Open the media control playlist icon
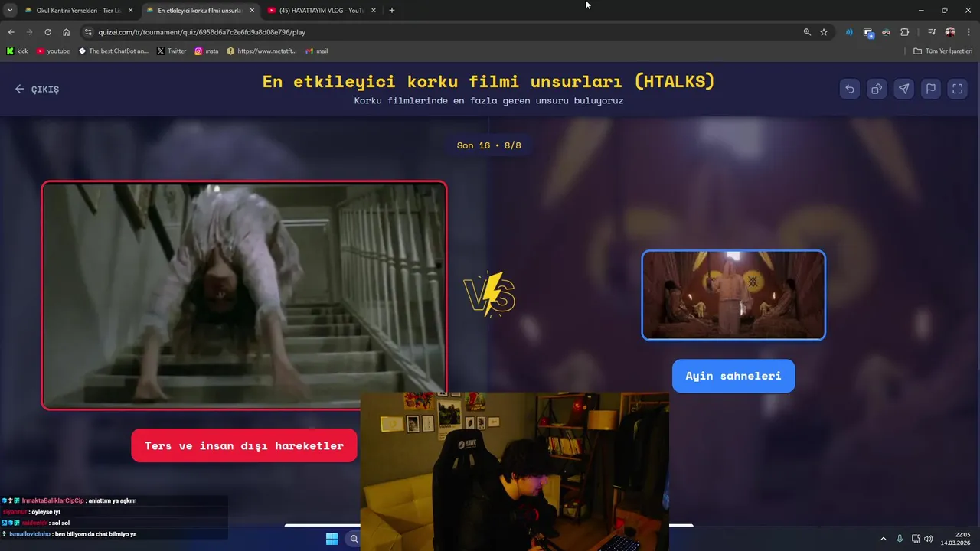 point(932,32)
